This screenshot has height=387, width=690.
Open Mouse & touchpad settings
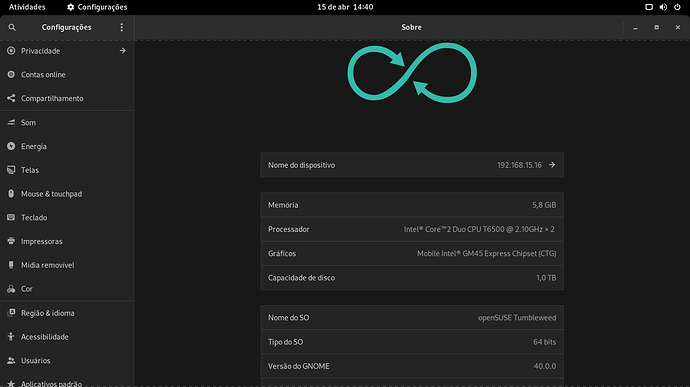[67, 194]
